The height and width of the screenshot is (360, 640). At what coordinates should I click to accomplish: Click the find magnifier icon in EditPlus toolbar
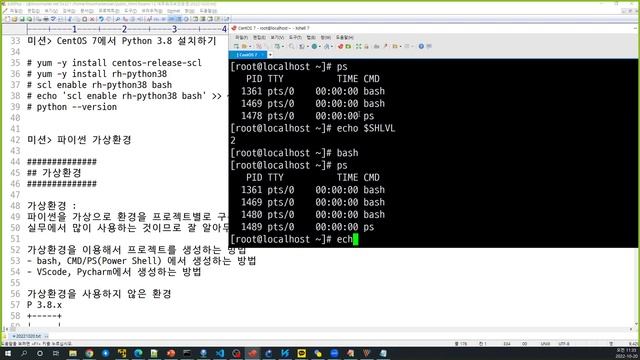pyautogui.click(x=117, y=19)
